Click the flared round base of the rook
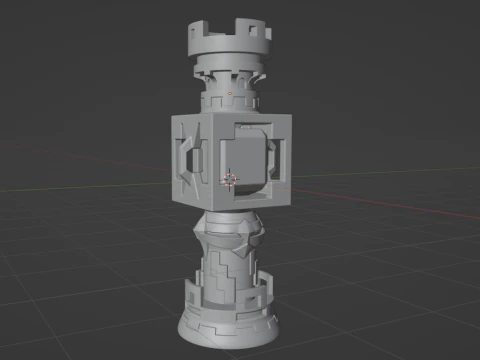This screenshot has height=360, width=480. pos(228,328)
